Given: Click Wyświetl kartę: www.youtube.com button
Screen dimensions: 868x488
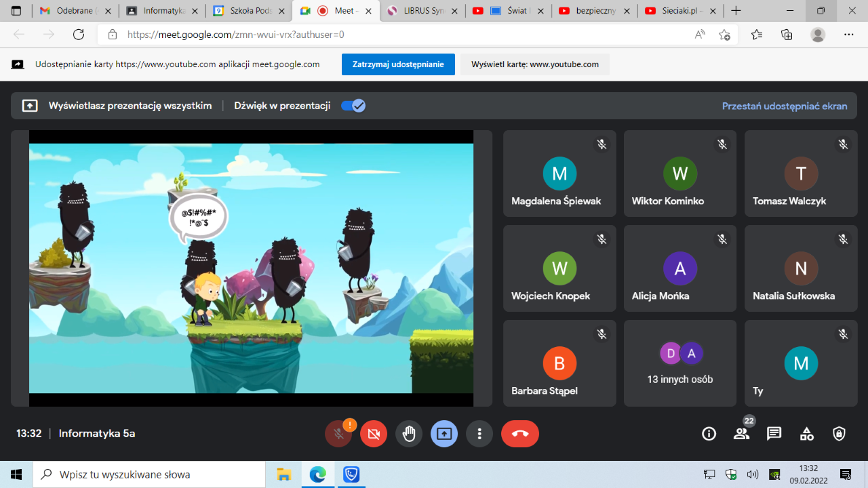Looking at the screenshot, I should coord(535,64).
